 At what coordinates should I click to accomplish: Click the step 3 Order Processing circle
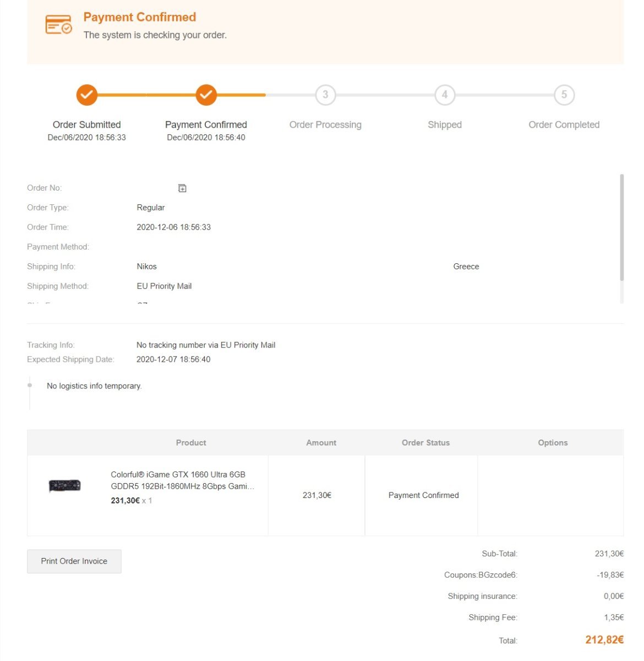tap(325, 95)
